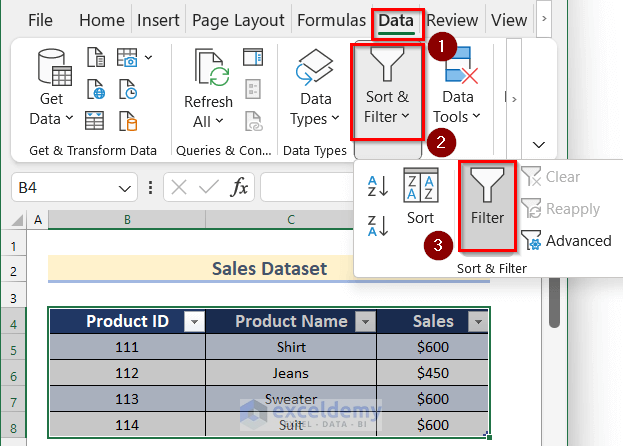Click Clear filter
The image size is (623, 446).
pyautogui.click(x=551, y=177)
